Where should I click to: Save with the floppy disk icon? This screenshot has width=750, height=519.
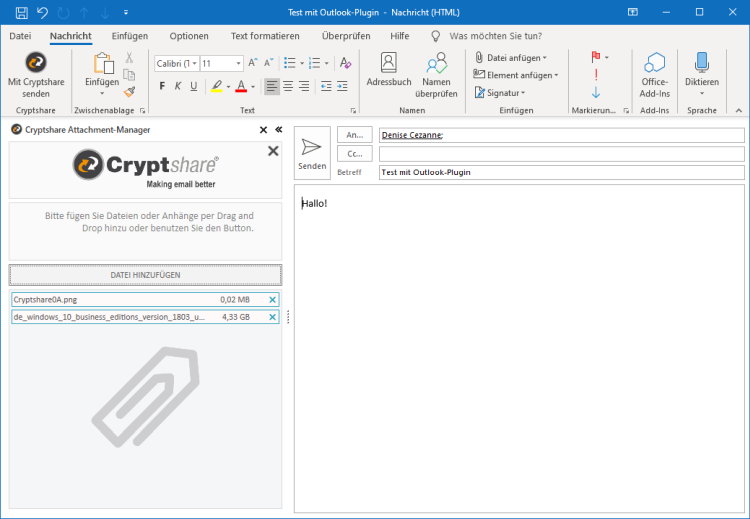(21, 12)
